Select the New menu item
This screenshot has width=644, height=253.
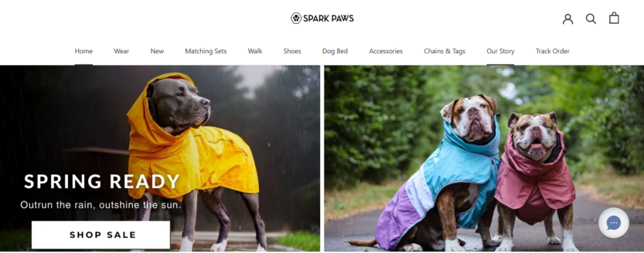[157, 51]
